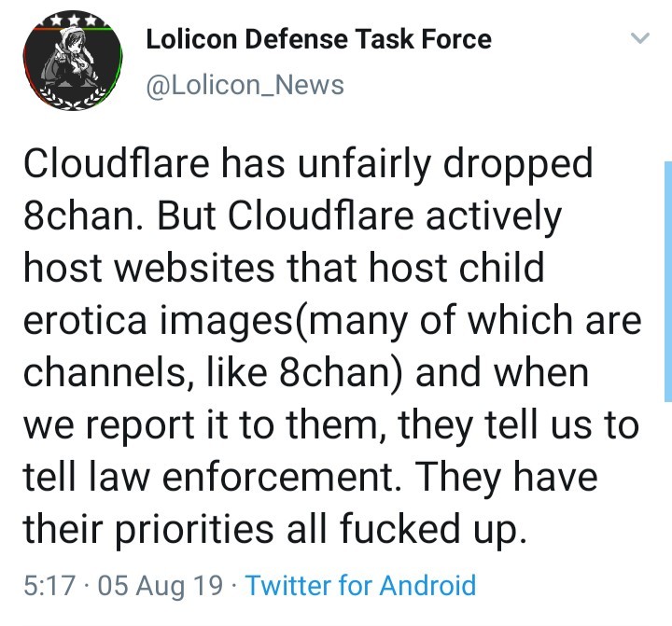Screen dimensions: 672x626
Task: Click the tweet's first line starting with Cloudflare
Action: coord(308,164)
